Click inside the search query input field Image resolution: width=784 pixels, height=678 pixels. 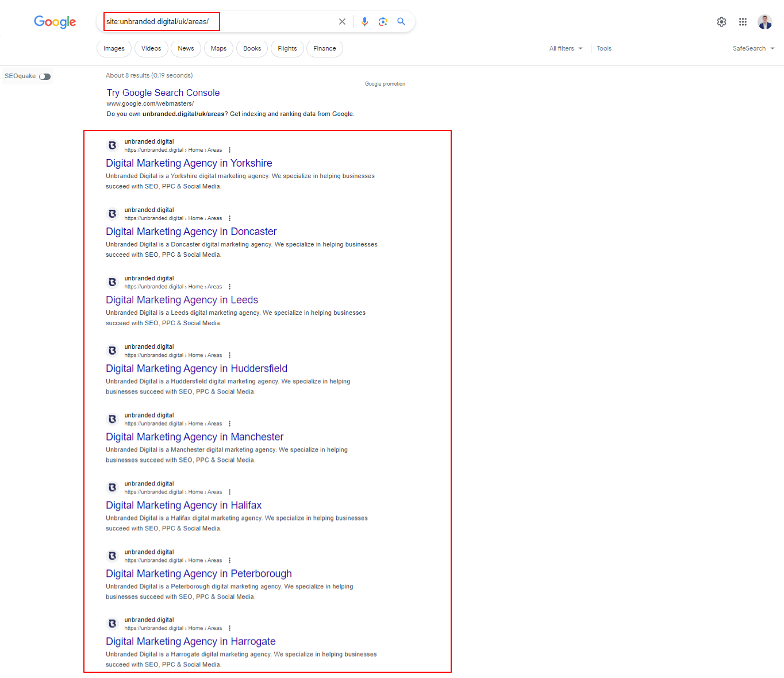click(218, 22)
